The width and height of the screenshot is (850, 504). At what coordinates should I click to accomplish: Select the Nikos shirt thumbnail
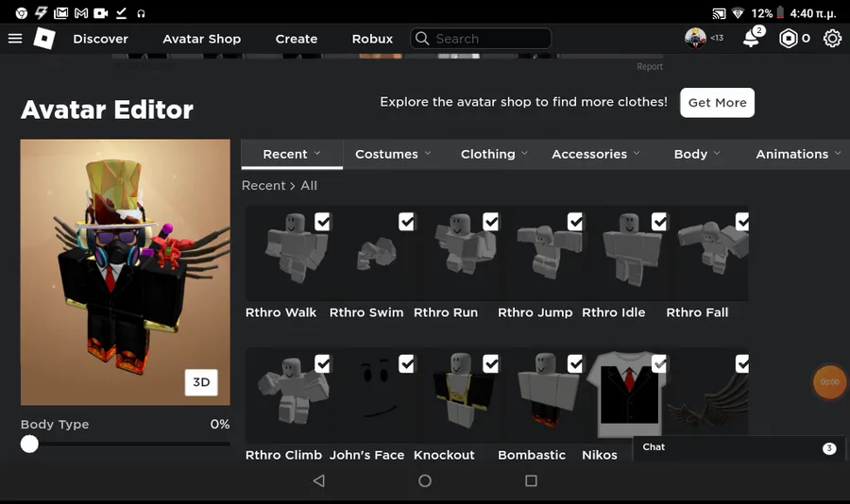[624, 394]
